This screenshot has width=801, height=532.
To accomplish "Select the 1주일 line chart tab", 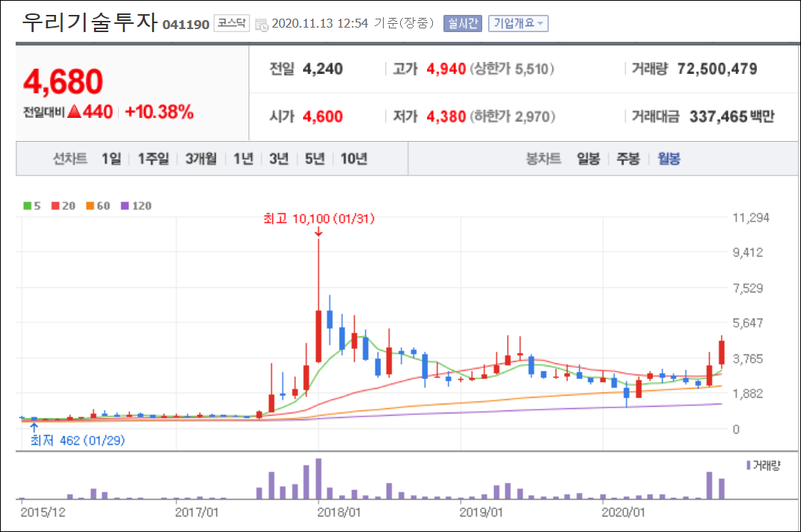I will [153, 159].
